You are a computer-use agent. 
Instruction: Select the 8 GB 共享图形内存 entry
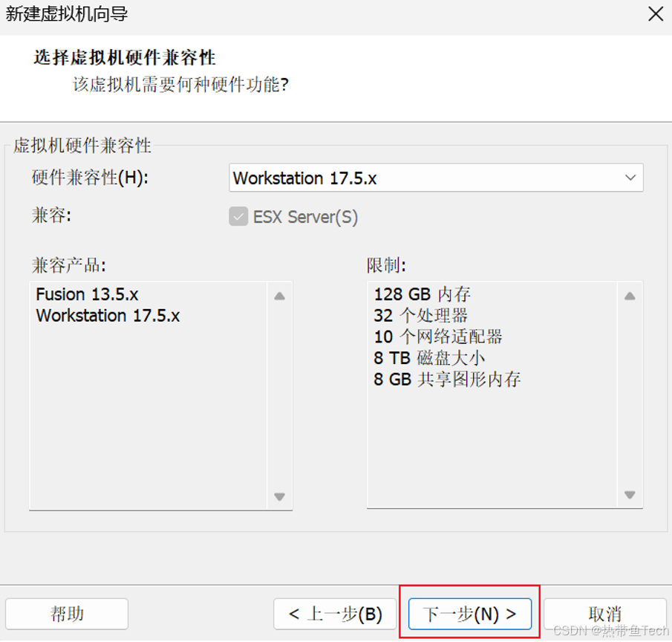click(447, 380)
